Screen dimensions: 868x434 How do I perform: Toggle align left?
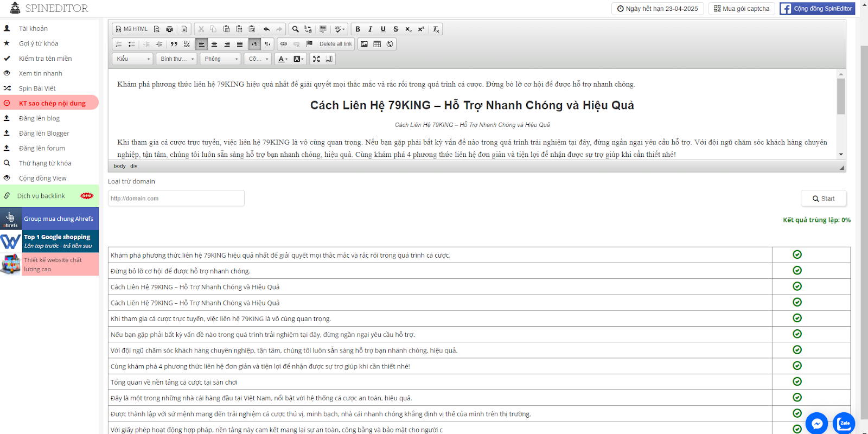tap(201, 44)
